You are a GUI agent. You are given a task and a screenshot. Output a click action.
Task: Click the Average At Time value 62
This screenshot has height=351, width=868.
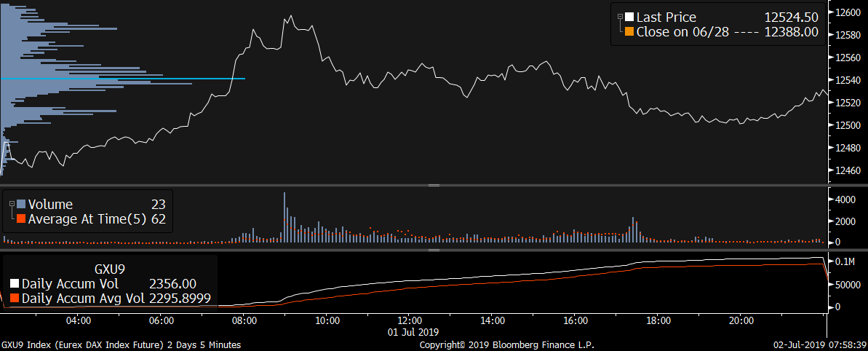tap(159, 219)
